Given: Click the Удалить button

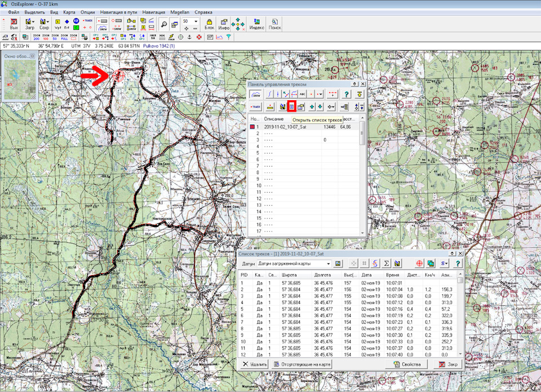Looking at the screenshot, I should click(x=255, y=364).
